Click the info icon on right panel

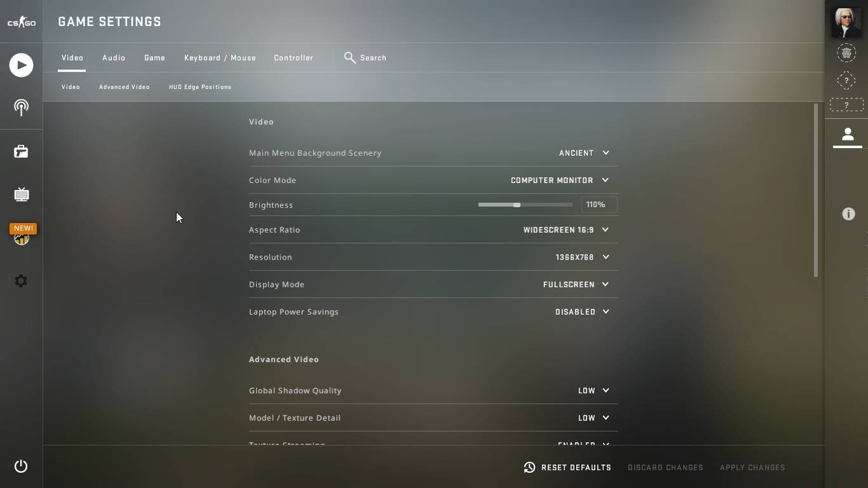click(848, 214)
